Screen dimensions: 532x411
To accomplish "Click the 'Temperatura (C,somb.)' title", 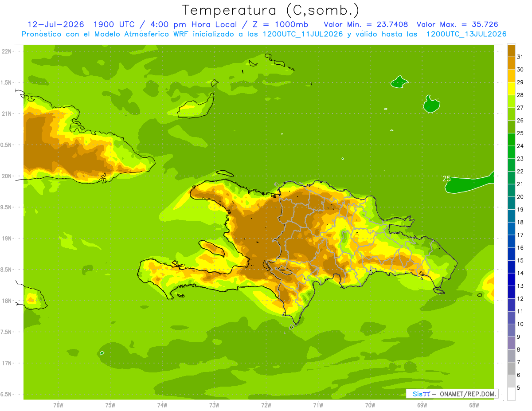I will click(x=270, y=11).
